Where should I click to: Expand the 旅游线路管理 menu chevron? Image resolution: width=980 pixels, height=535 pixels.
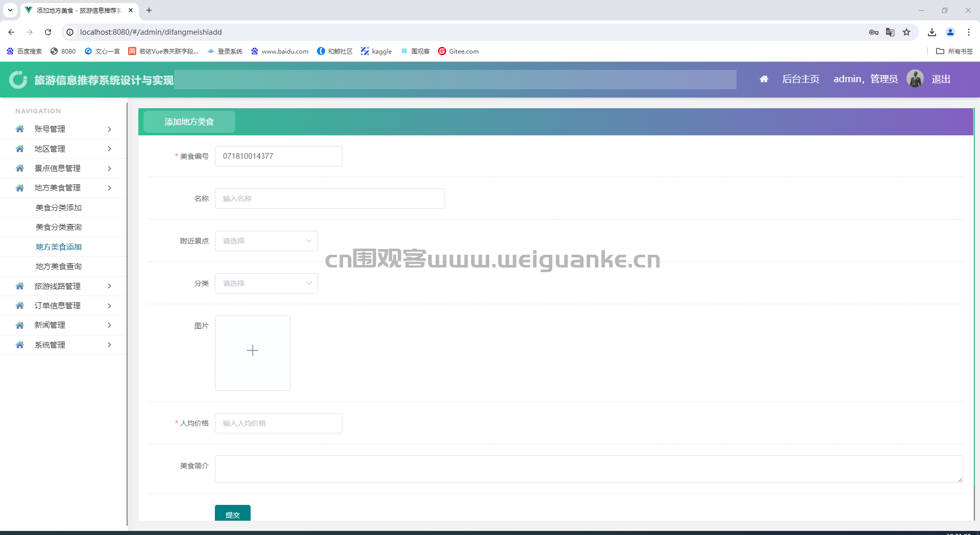(109, 286)
